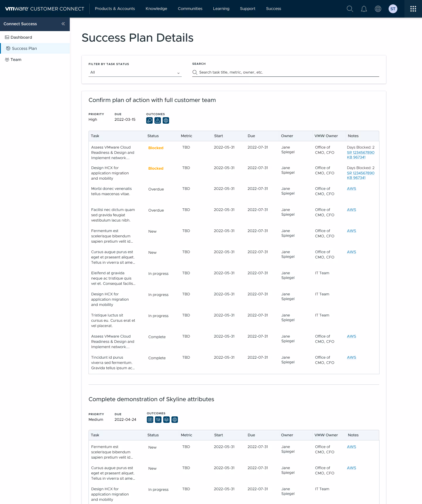Open Products & Accounts menu

pos(115,9)
